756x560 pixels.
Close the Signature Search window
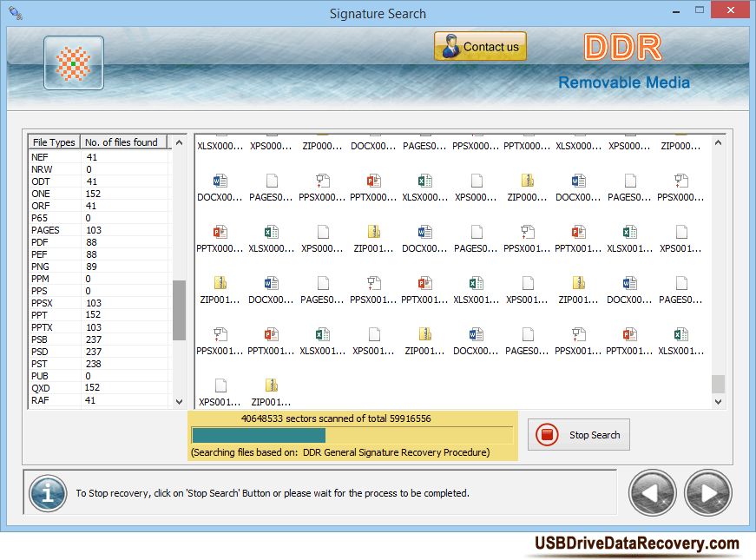(731, 10)
